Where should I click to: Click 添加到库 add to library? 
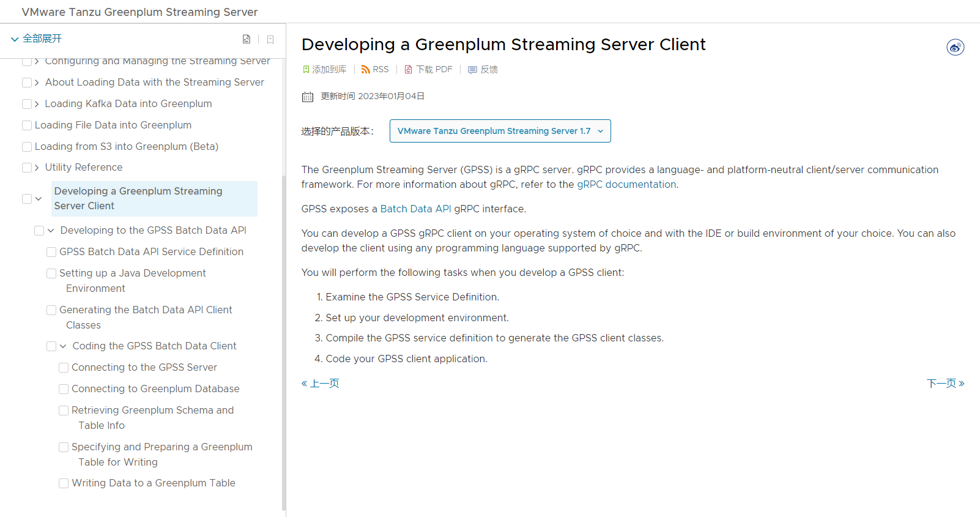[329, 70]
